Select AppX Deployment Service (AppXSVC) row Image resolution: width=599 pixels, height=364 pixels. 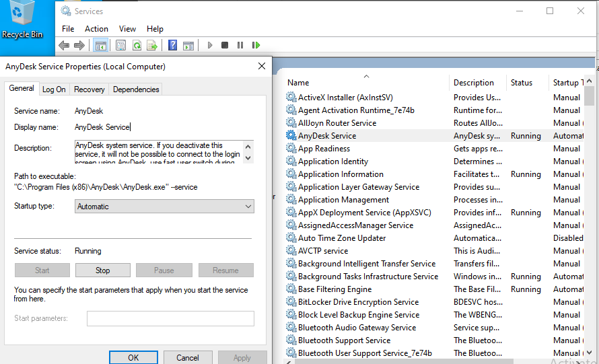tap(435, 213)
